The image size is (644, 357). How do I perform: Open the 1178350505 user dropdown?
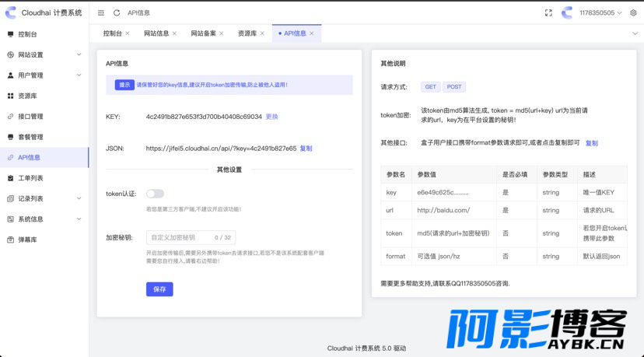pyautogui.click(x=600, y=13)
